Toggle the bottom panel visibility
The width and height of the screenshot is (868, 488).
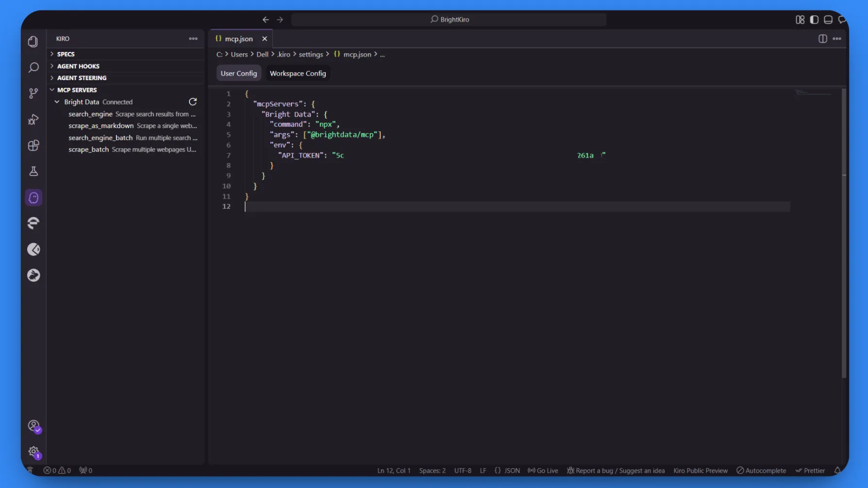[828, 19]
